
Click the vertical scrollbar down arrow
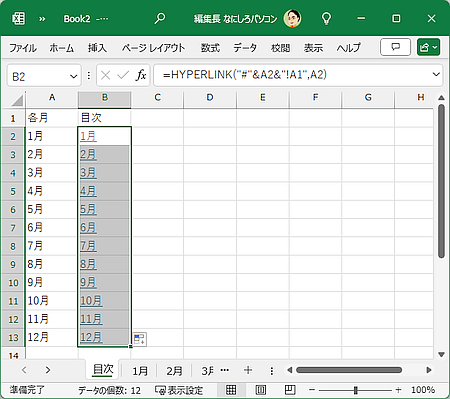pos(441,354)
